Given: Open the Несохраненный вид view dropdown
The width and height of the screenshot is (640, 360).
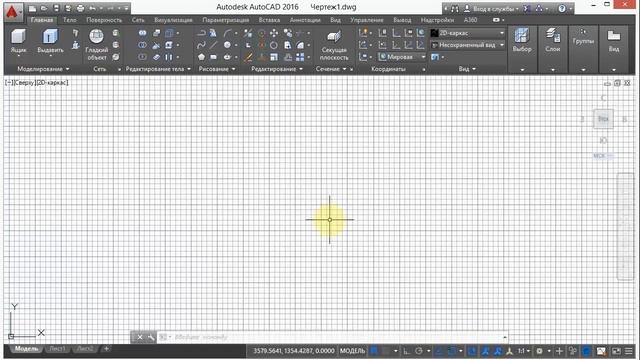Looking at the screenshot, I should 468,45.
